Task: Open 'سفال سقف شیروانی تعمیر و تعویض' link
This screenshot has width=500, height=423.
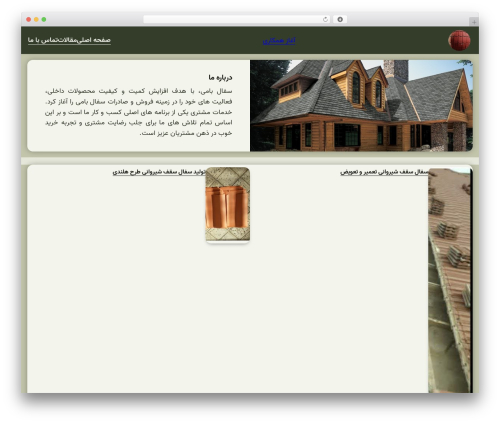Action: (x=384, y=172)
